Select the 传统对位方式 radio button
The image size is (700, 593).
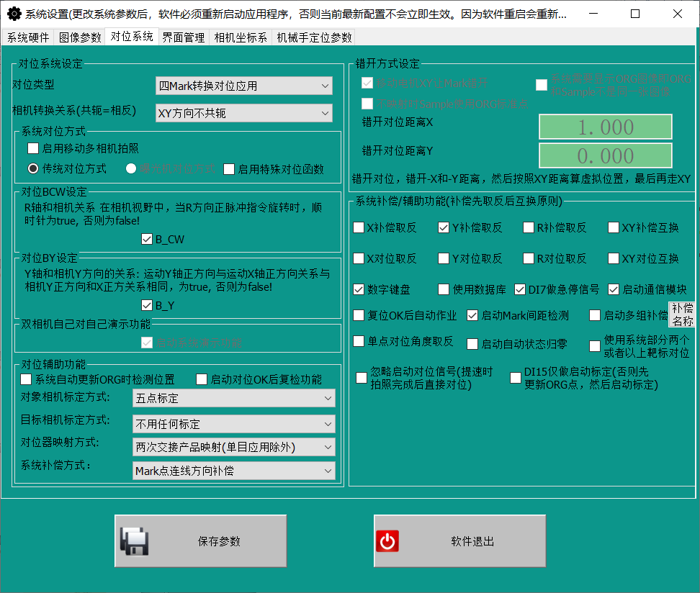point(33,168)
